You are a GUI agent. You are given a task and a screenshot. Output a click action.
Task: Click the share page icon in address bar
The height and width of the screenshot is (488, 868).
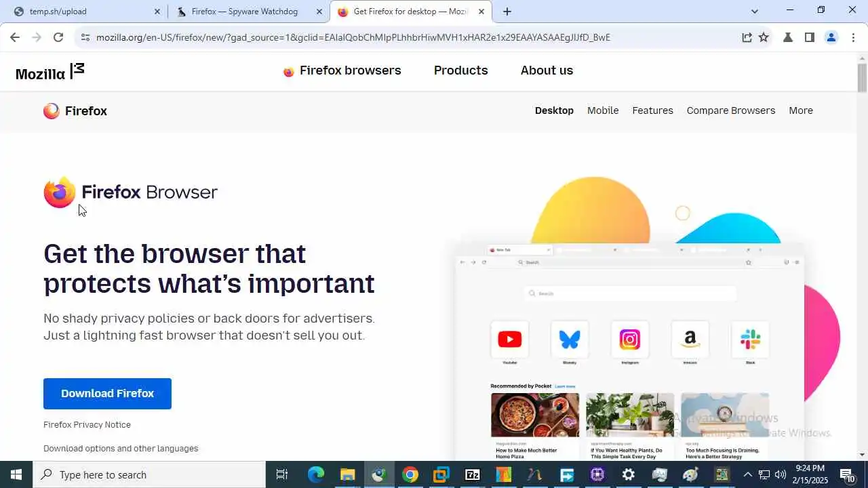tap(747, 37)
